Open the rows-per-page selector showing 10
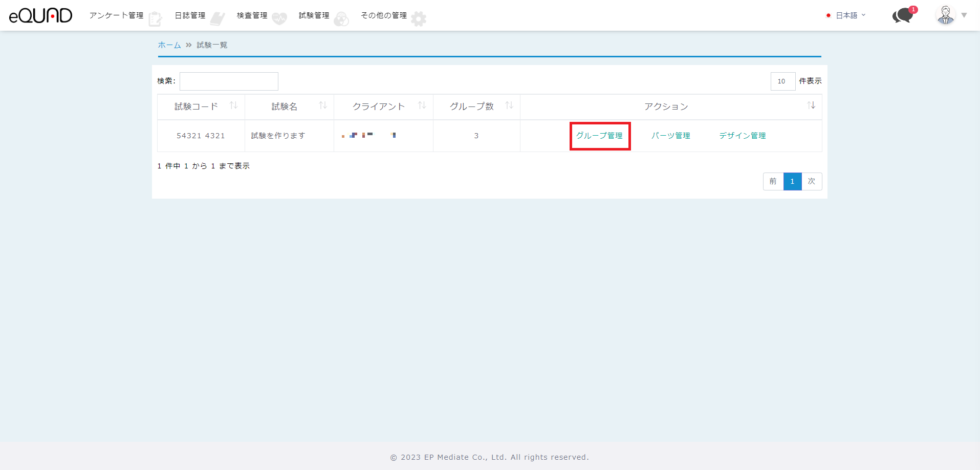This screenshot has width=980, height=470. coord(782,81)
